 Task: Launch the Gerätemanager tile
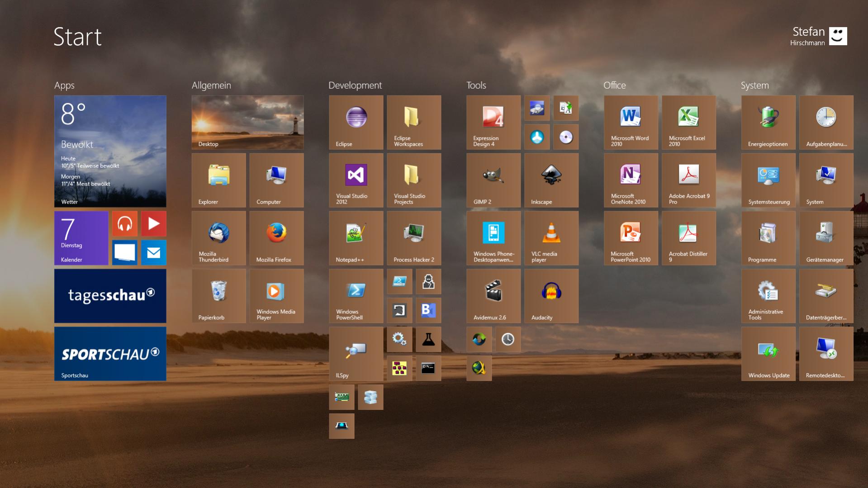click(x=827, y=238)
